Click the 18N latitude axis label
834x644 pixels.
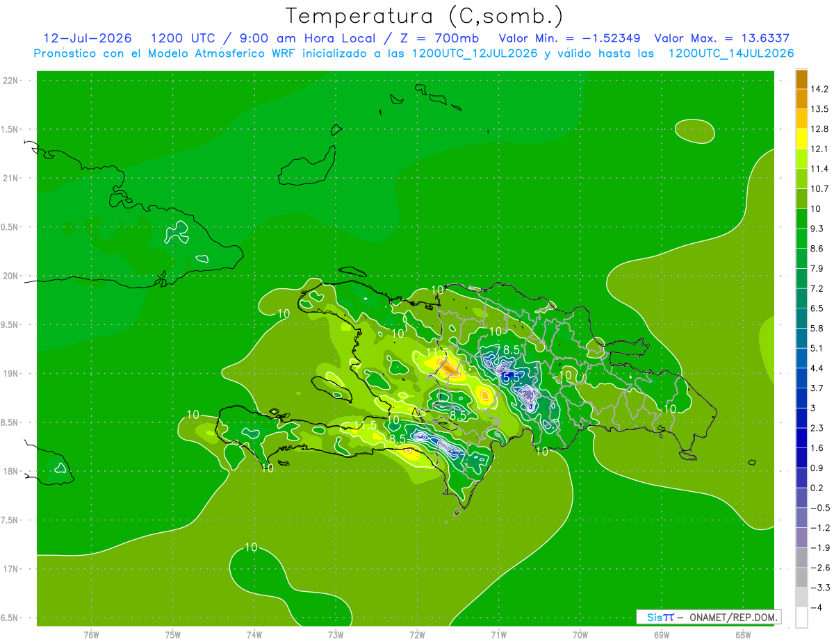click(x=11, y=472)
